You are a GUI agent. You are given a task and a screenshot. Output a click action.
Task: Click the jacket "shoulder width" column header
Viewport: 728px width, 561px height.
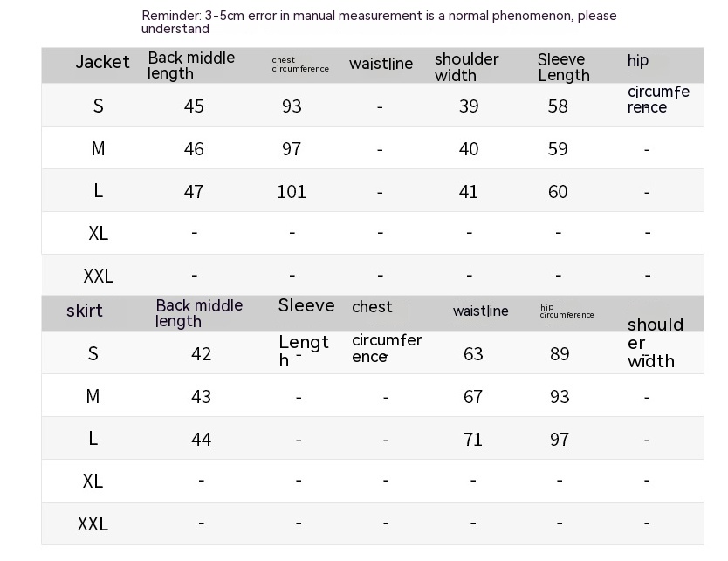466,67
